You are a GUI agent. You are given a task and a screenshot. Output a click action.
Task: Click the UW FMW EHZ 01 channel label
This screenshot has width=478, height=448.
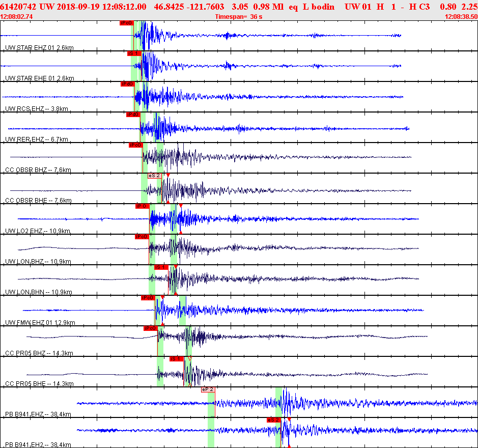(x=40, y=323)
